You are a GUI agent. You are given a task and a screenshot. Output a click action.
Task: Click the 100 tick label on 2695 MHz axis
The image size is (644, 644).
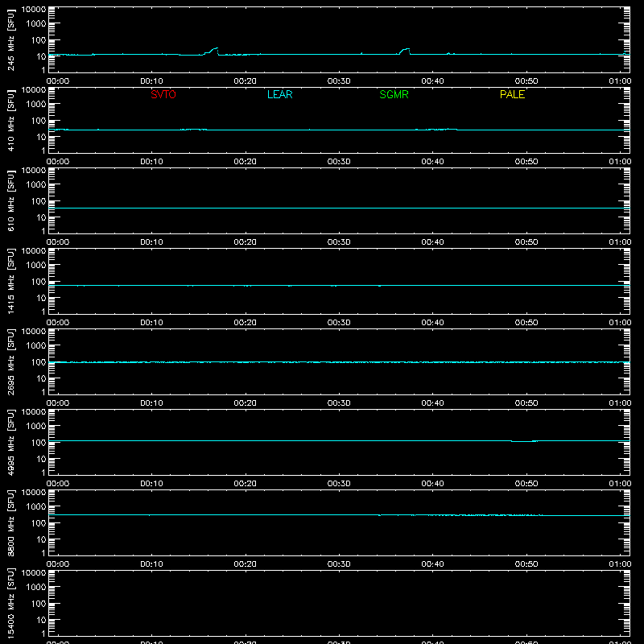pos(39,362)
